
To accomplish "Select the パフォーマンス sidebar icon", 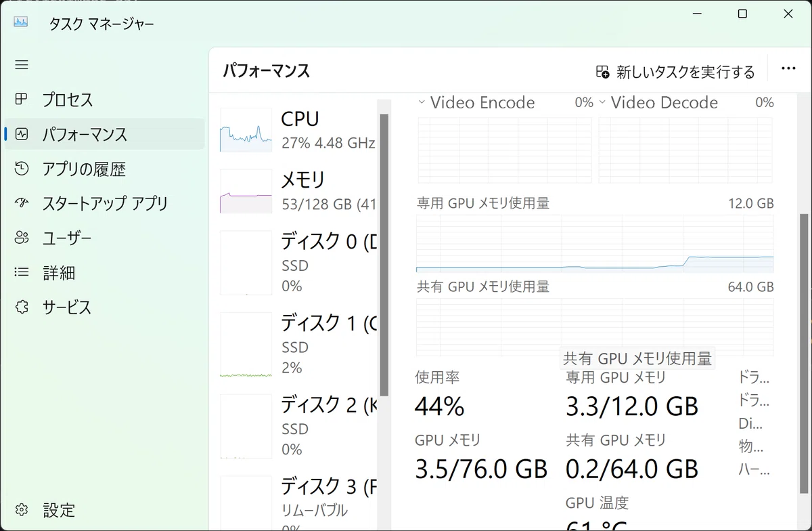I will pyautogui.click(x=22, y=134).
